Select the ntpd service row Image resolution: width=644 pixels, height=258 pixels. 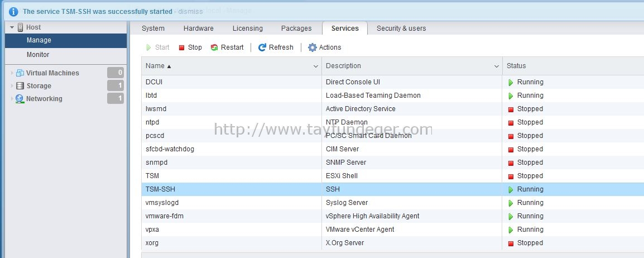click(x=393, y=122)
